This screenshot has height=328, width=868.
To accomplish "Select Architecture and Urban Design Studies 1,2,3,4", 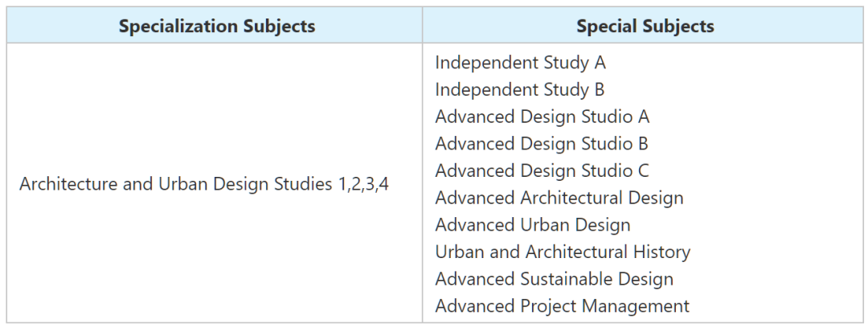I will [204, 184].
